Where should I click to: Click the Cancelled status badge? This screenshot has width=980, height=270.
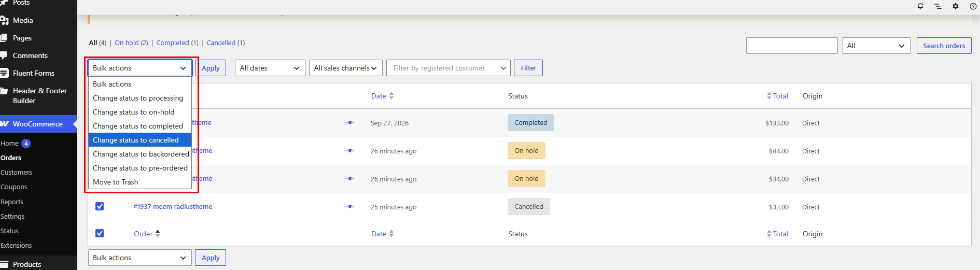point(529,206)
